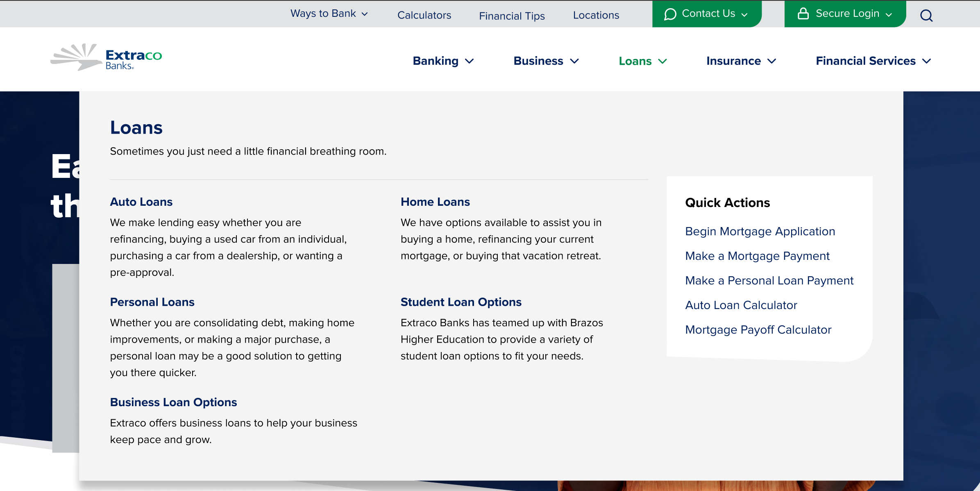The width and height of the screenshot is (980, 491).
Task: Open the Financial Services menu chevron
Action: [927, 61]
